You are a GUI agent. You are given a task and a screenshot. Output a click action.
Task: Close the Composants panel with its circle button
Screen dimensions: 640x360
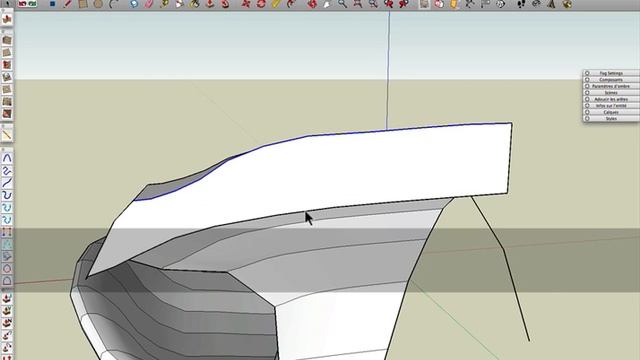pos(587,80)
